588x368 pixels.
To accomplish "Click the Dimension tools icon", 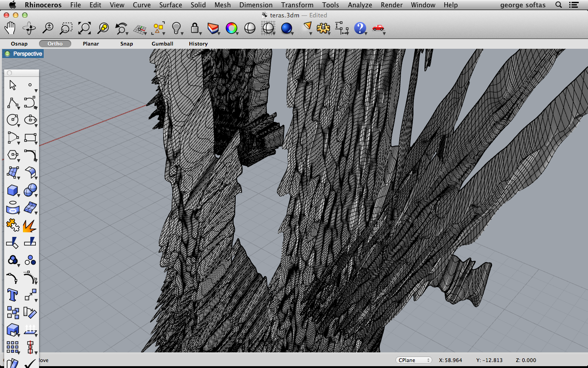I will (x=342, y=29).
